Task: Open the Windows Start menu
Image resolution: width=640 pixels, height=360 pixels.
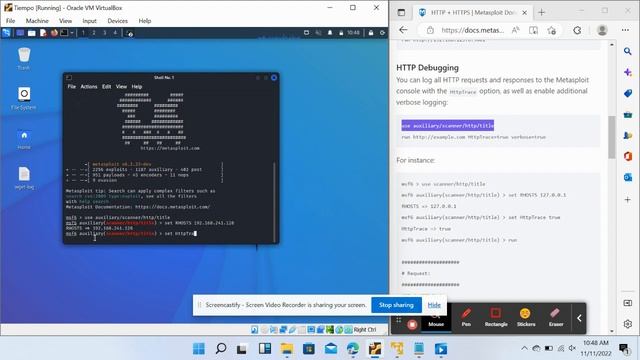Action: coord(199,349)
